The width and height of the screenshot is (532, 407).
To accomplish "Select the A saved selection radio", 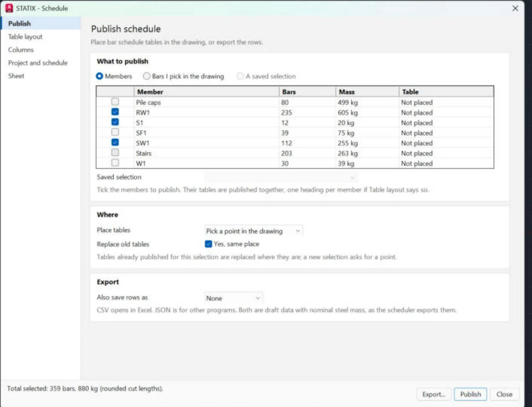I will point(266,76).
